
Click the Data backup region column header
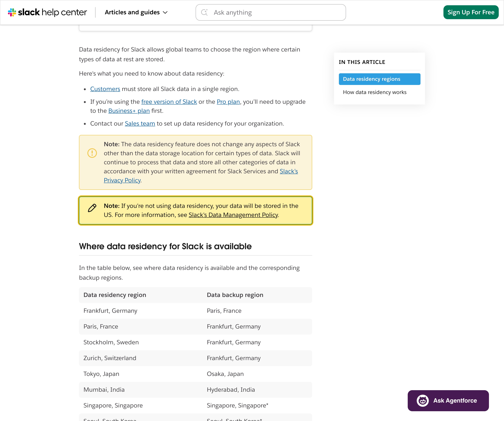click(235, 295)
